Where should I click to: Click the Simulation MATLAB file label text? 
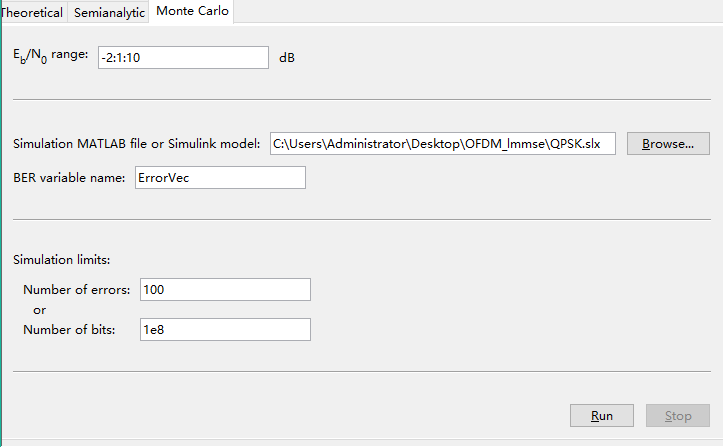click(136, 144)
